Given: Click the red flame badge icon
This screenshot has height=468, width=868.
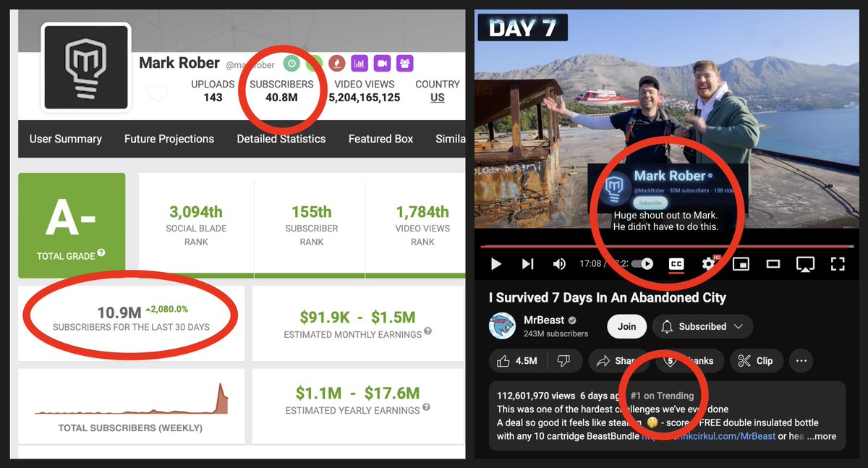Looking at the screenshot, I should (337, 63).
